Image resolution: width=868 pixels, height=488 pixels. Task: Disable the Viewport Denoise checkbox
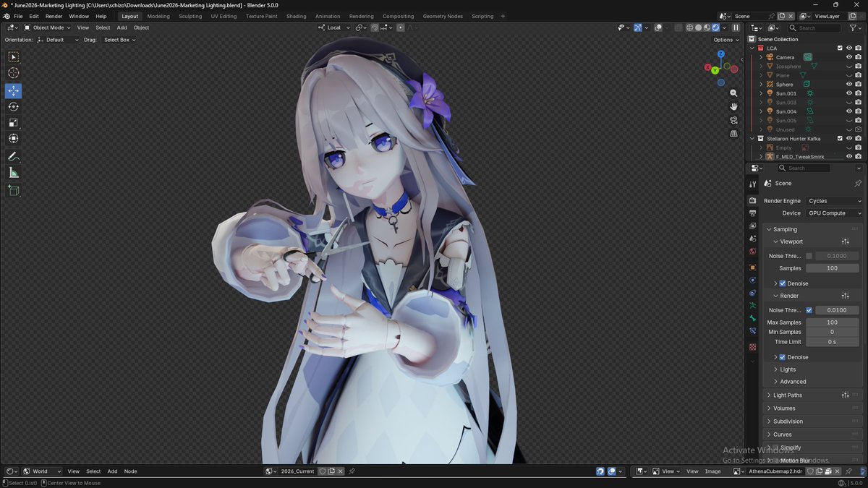click(x=783, y=283)
